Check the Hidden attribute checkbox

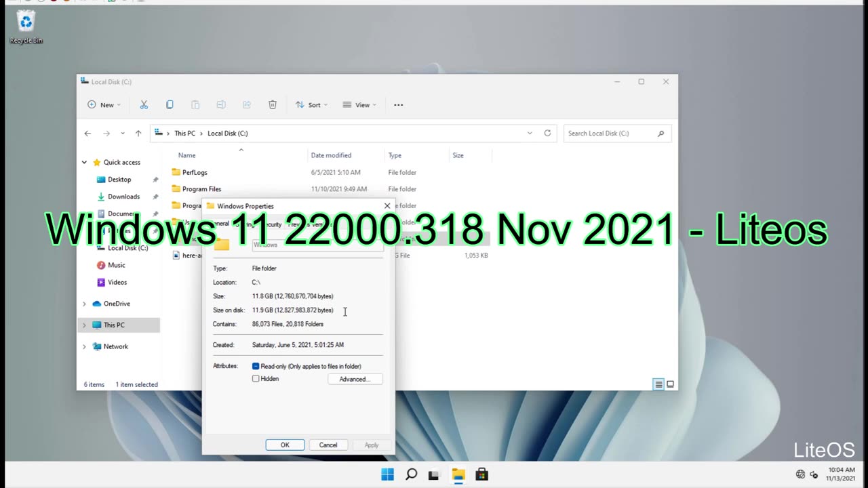pos(256,379)
